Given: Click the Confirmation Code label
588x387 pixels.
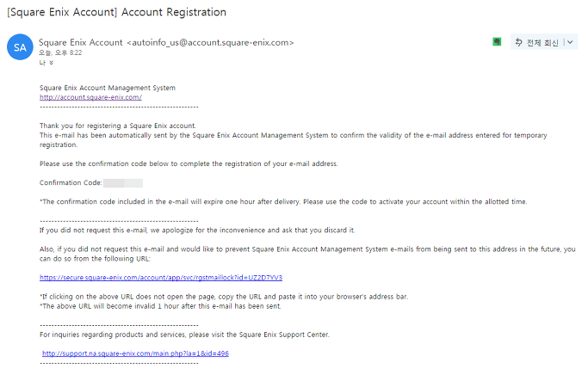Looking at the screenshot, I should (x=71, y=182).
